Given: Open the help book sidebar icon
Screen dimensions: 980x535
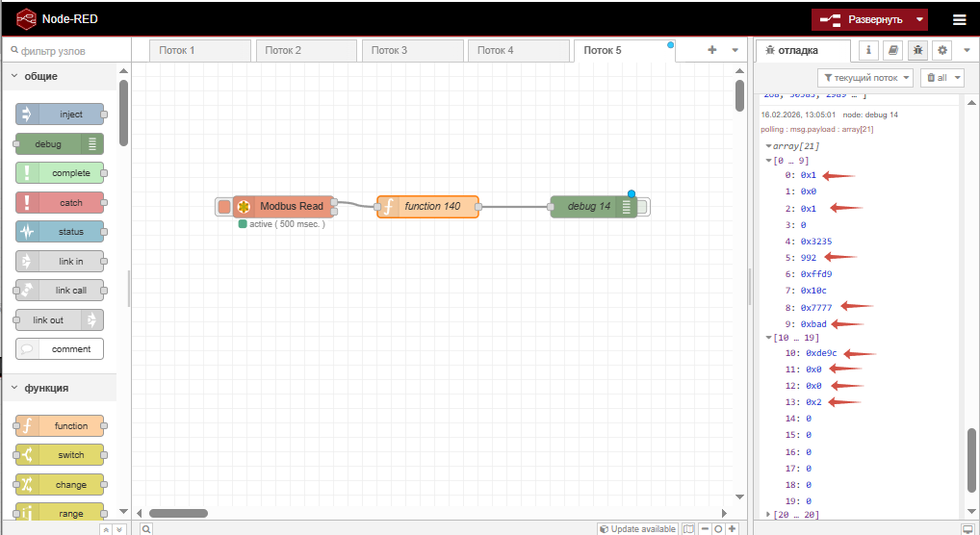Looking at the screenshot, I should 893,50.
